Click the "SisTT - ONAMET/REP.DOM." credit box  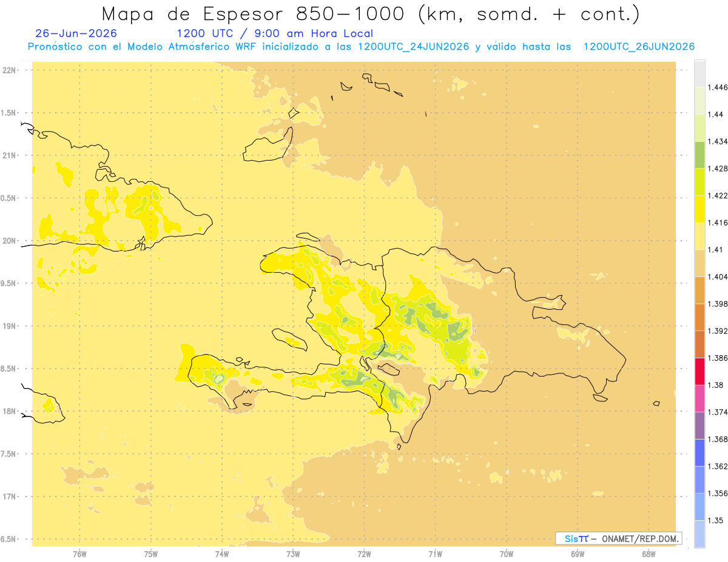[x=619, y=538]
